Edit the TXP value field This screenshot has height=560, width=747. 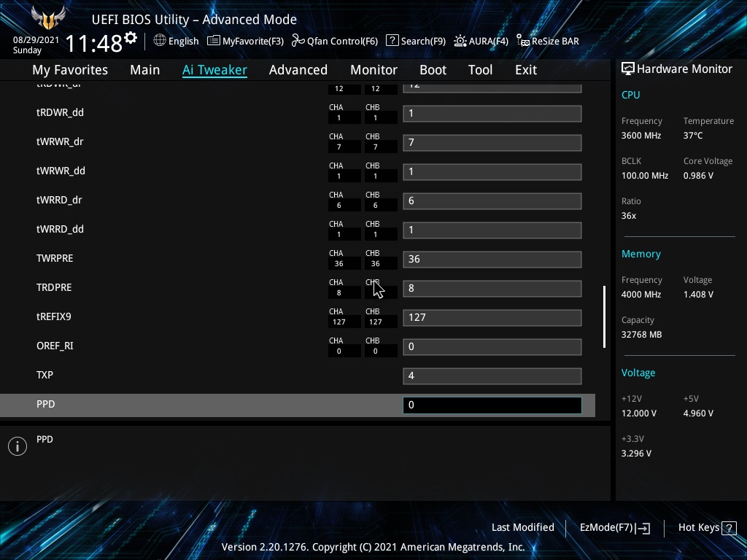(492, 376)
